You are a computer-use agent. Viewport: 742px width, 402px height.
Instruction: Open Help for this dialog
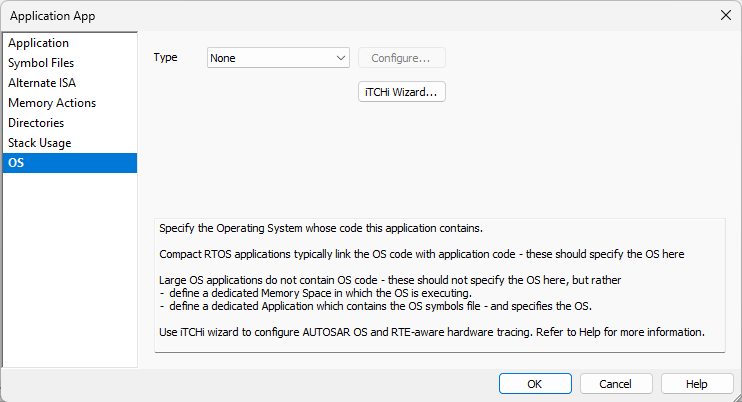697,384
